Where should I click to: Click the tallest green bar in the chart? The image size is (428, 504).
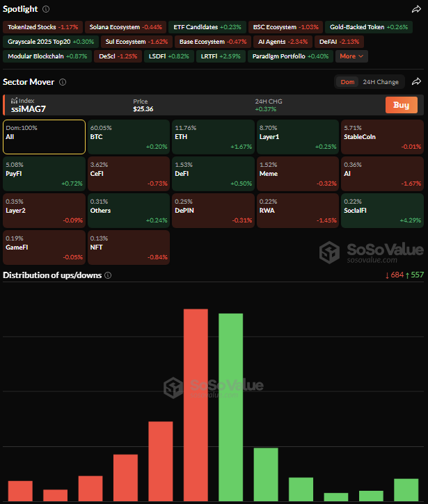coord(231,407)
